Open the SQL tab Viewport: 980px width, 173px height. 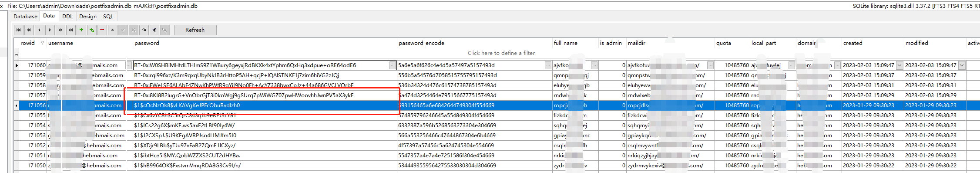coord(108,17)
